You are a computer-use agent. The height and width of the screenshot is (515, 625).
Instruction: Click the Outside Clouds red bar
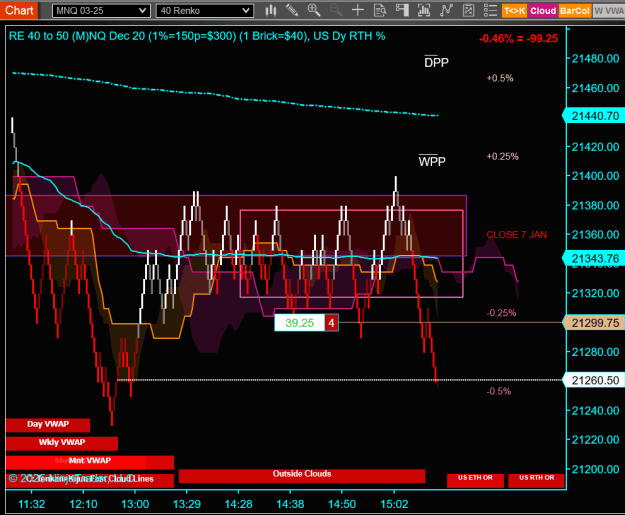click(x=302, y=475)
